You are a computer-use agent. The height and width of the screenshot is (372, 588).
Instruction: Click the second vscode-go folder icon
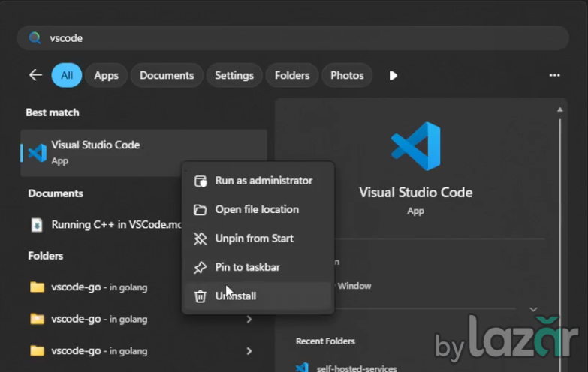tap(37, 319)
